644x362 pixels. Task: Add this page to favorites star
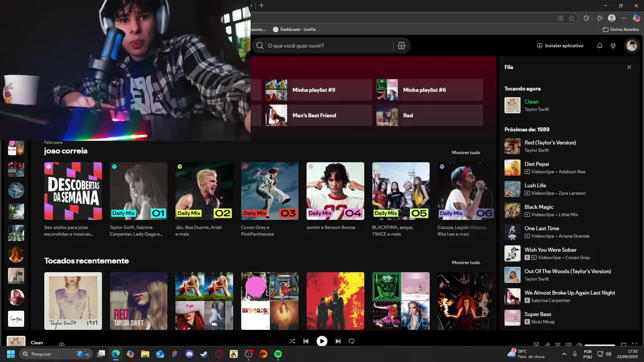click(572, 18)
